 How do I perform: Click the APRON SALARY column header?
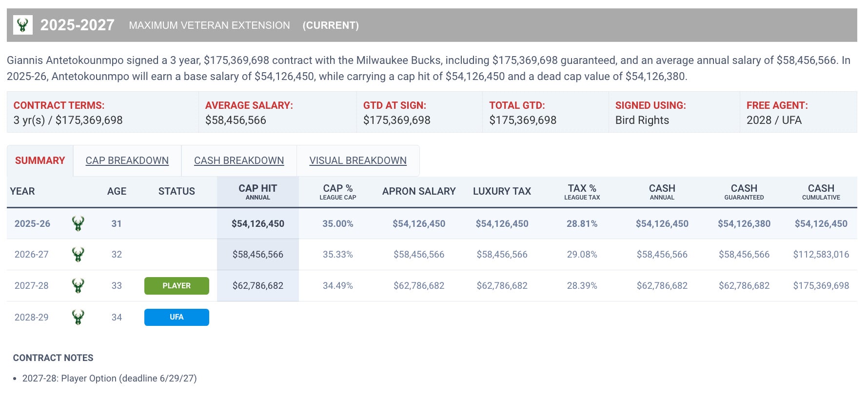pos(419,191)
